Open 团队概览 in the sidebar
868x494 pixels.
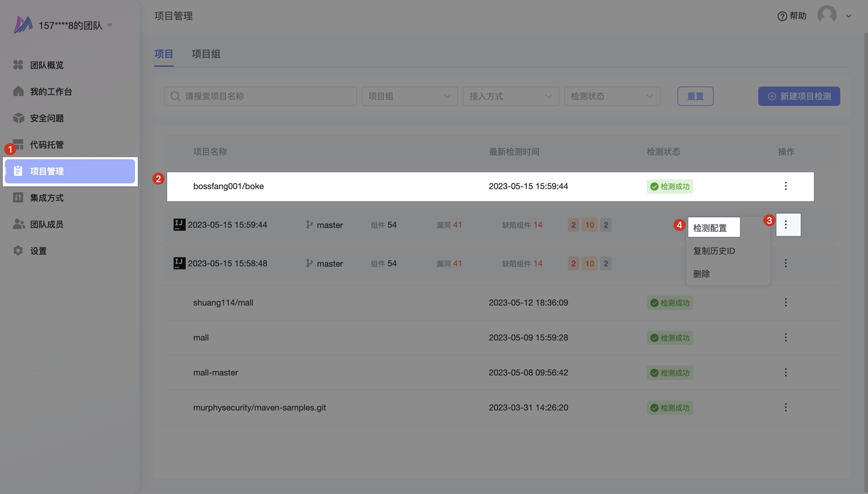pos(46,65)
